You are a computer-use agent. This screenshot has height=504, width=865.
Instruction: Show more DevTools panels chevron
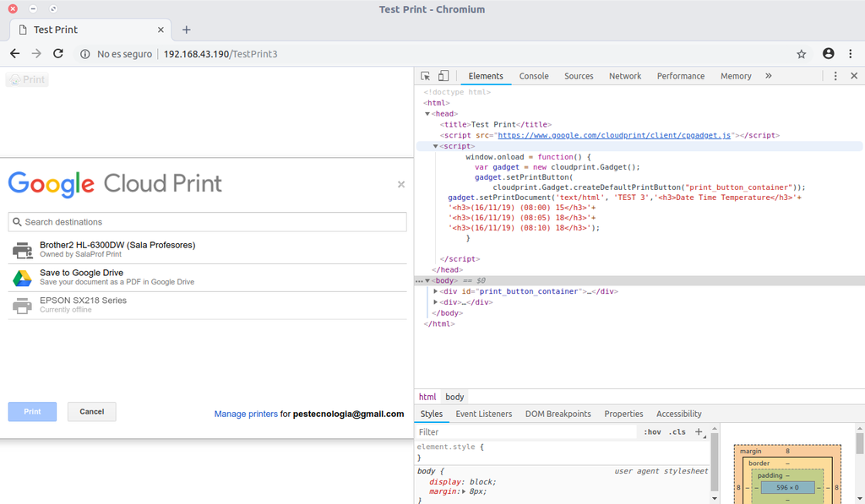tap(769, 76)
